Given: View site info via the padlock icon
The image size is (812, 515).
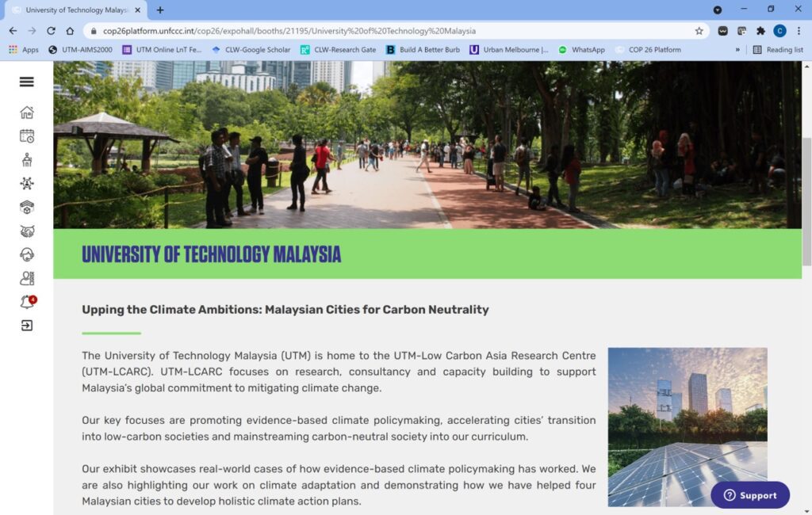Looking at the screenshot, I should (94, 31).
